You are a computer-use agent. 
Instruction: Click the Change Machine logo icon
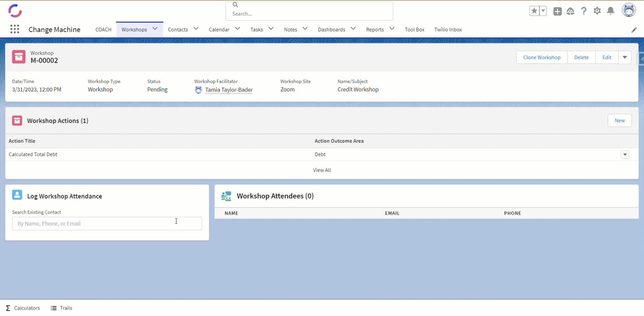click(15, 11)
